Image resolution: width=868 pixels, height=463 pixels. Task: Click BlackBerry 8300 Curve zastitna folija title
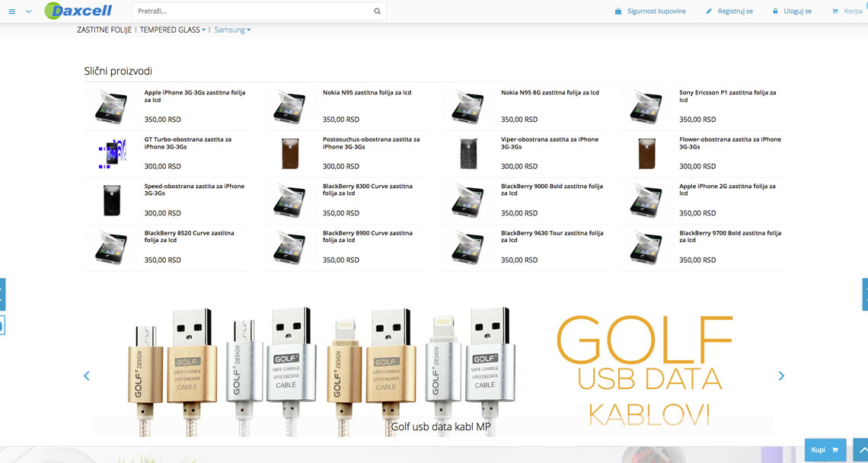click(368, 190)
